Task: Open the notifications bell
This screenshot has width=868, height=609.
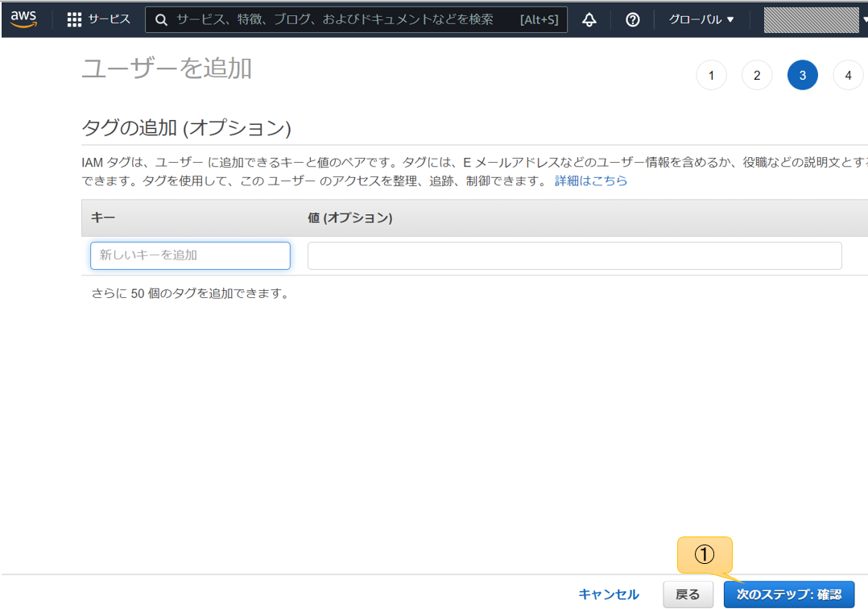Action: (589, 19)
